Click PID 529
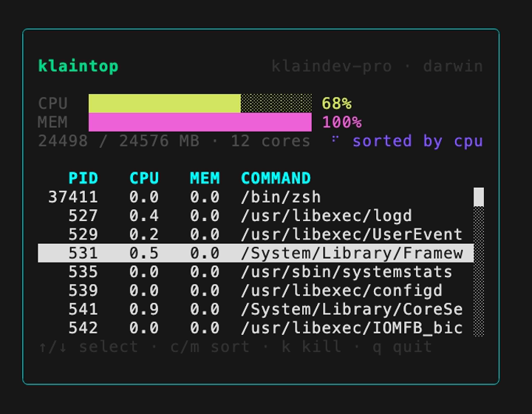The width and height of the screenshot is (532, 414). pyautogui.click(x=83, y=234)
